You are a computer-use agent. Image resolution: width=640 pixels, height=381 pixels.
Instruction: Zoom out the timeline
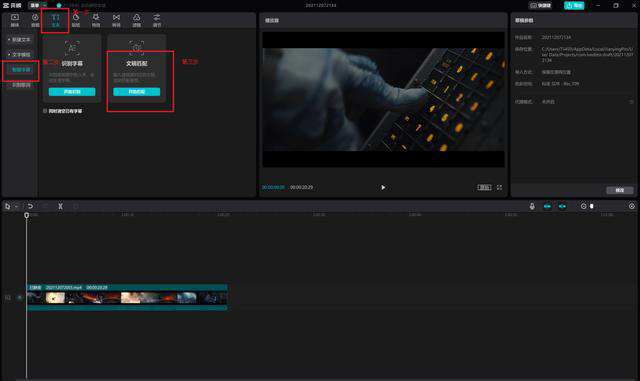coord(583,206)
